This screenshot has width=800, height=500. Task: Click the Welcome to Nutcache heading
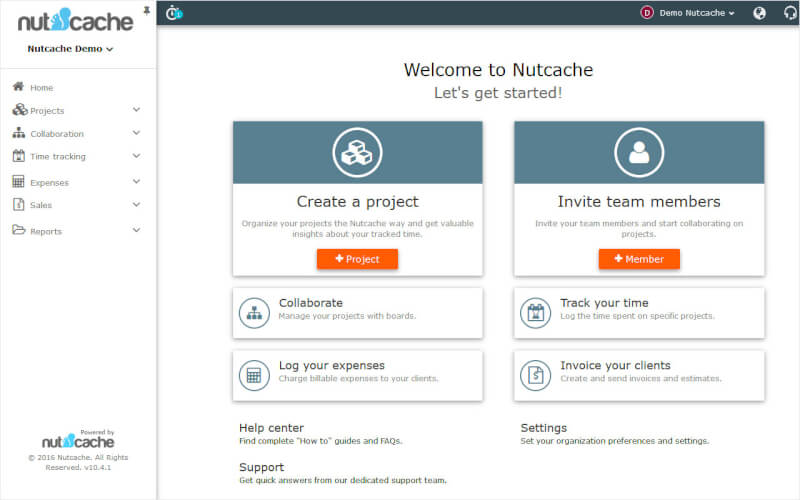[498, 70]
